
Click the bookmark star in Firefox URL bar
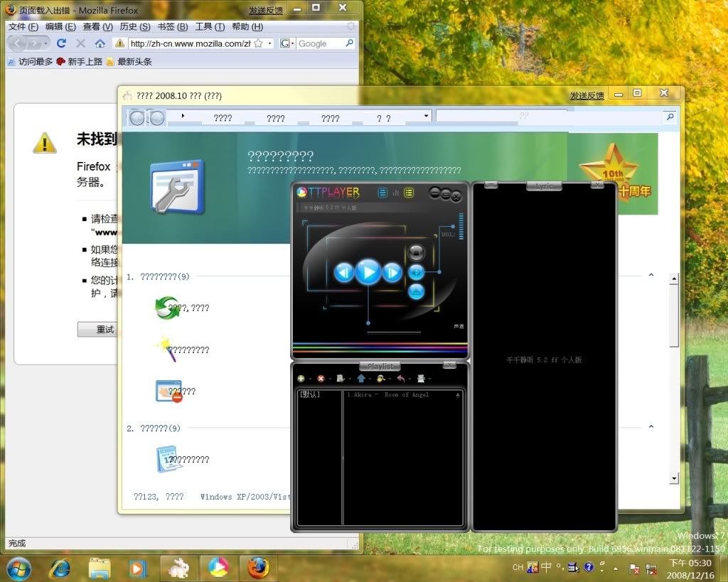(x=259, y=43)
